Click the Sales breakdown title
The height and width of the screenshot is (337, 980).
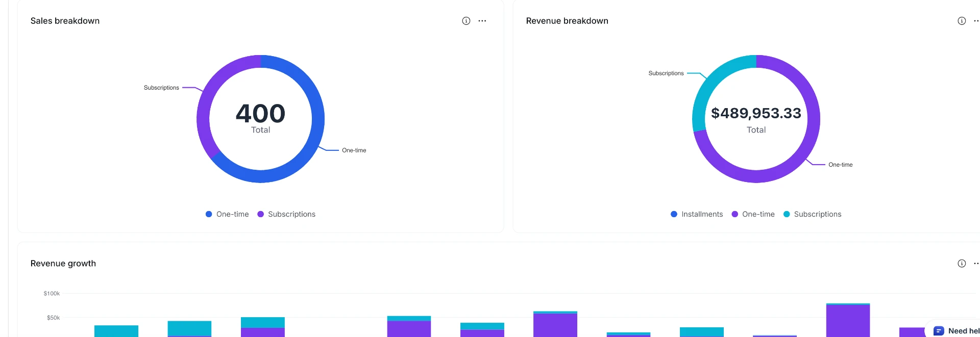click(65, 21)
